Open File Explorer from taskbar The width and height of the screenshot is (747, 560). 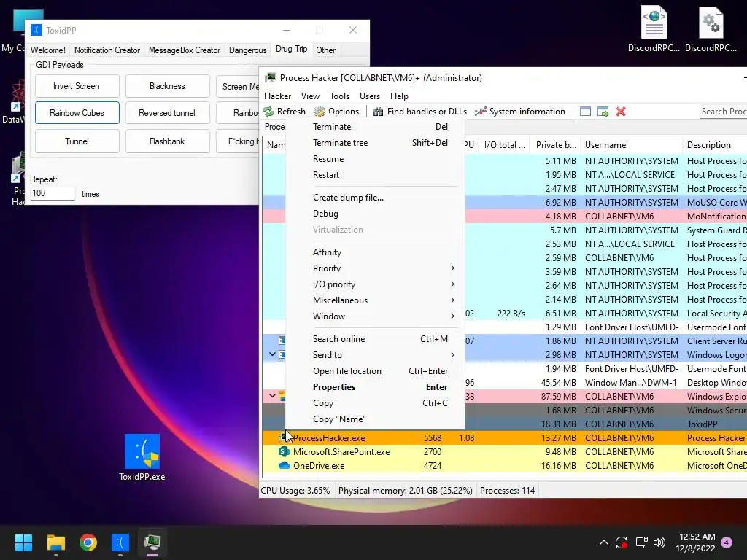(55, 542)
